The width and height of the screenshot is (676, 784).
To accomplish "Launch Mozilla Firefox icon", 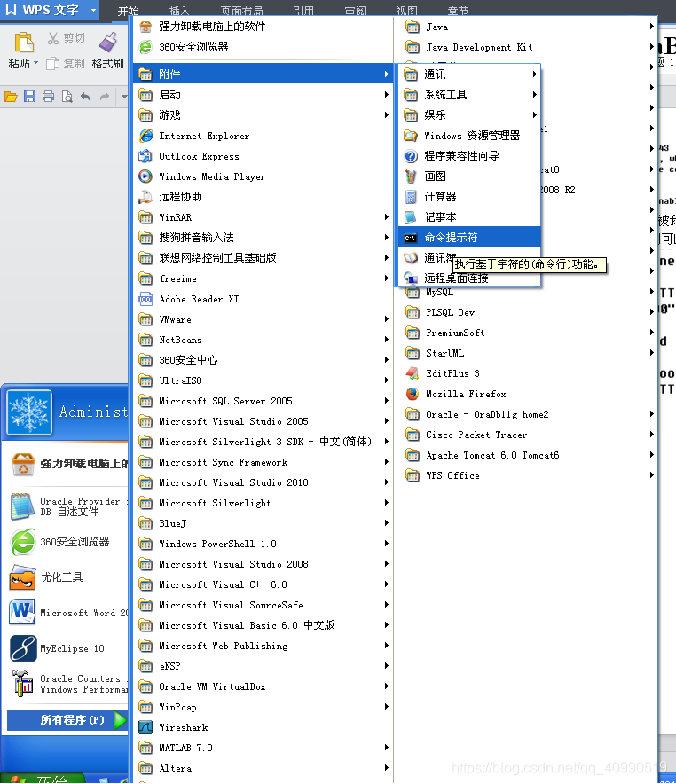I will 413,394.
